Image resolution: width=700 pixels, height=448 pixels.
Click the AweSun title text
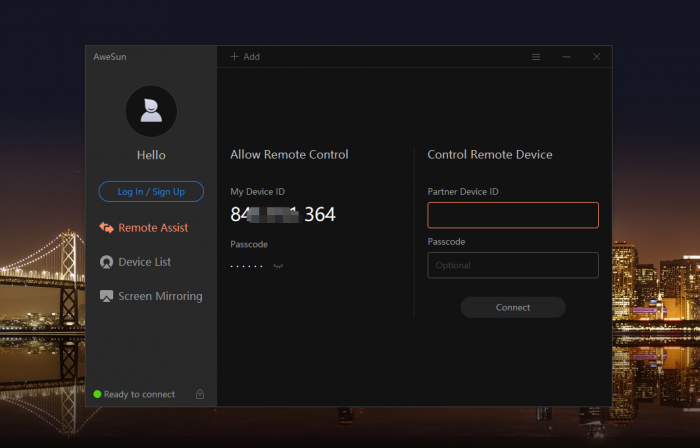(110, 57)
